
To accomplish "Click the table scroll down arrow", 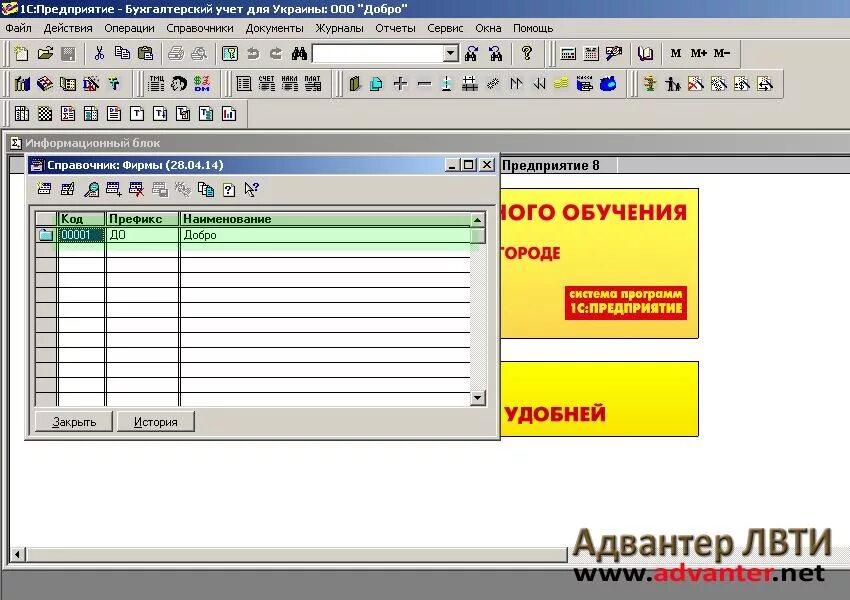I will tap(477, 398).
